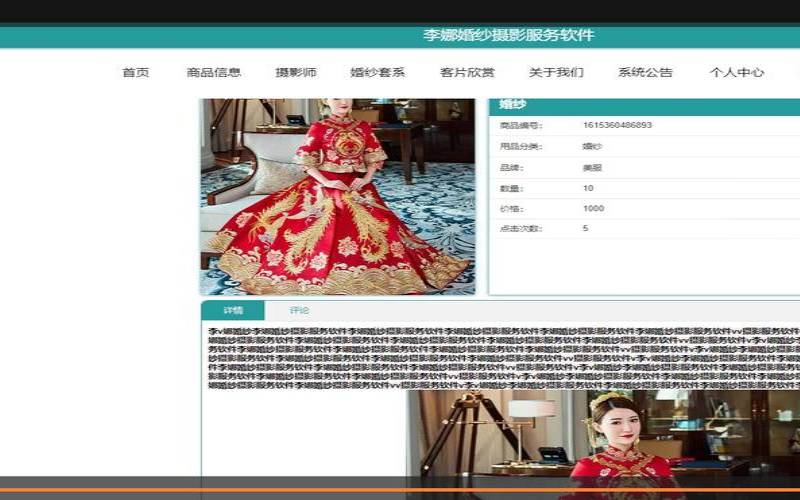The height and width of the screenshot is (500, 800).
Task: Open the 摄影师 menu item
Action: tap(296, 72)
